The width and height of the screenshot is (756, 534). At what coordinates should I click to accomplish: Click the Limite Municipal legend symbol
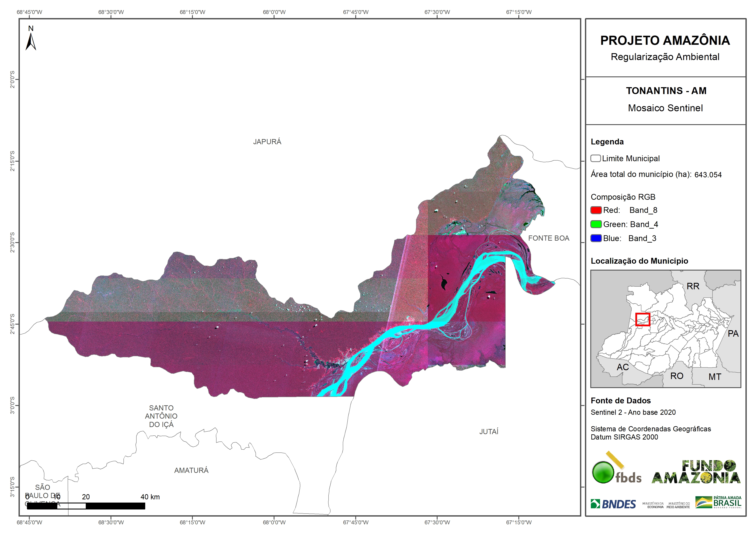click(595, 158)
